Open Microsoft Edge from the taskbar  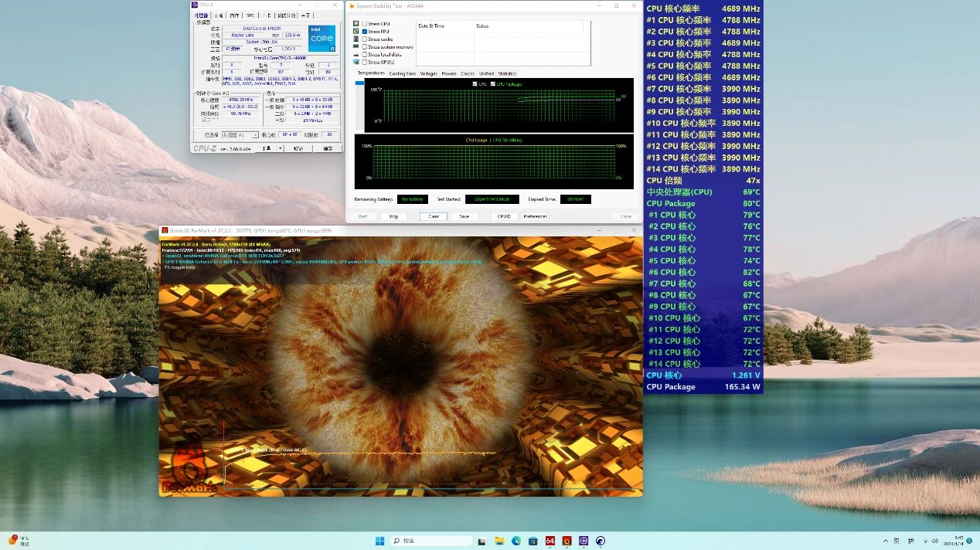coord(516,541)
